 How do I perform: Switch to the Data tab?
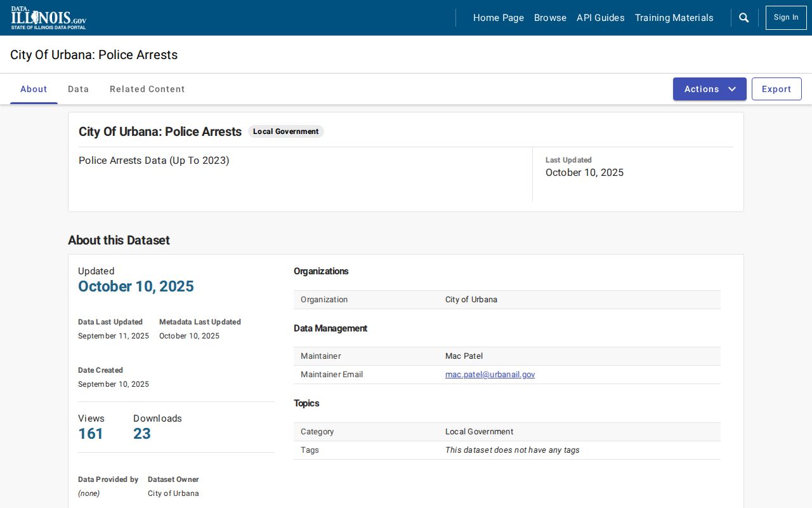coord(79,89)
